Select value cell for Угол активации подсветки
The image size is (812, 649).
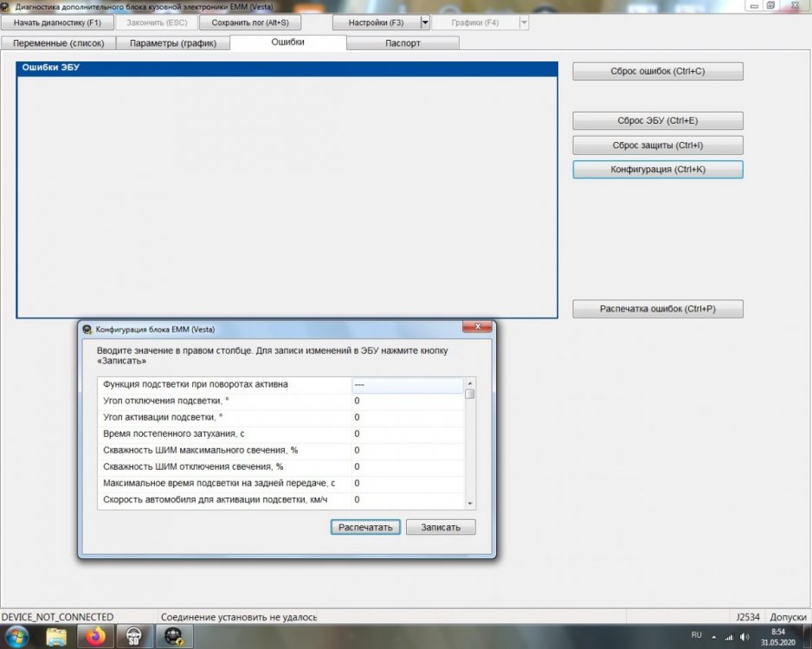pyautogui.click(x=408, y=418)
